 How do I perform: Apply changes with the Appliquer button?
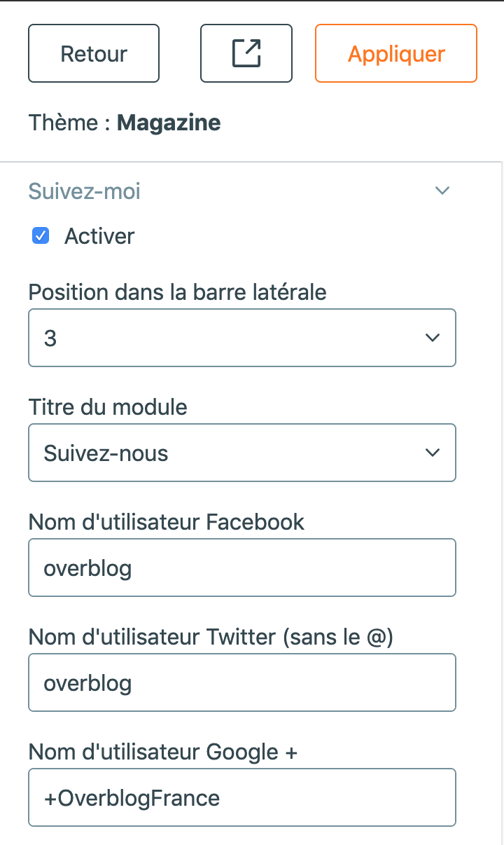[396, 53]
